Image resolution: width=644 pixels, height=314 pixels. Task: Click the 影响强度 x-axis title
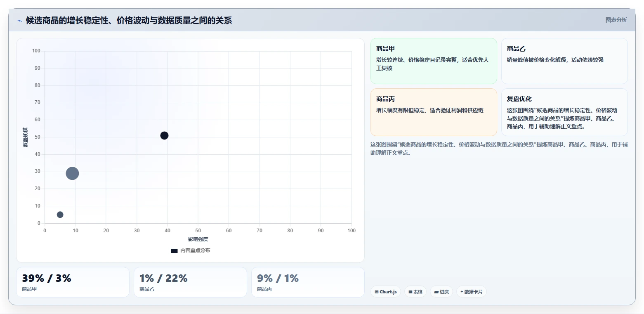[198, 239]
